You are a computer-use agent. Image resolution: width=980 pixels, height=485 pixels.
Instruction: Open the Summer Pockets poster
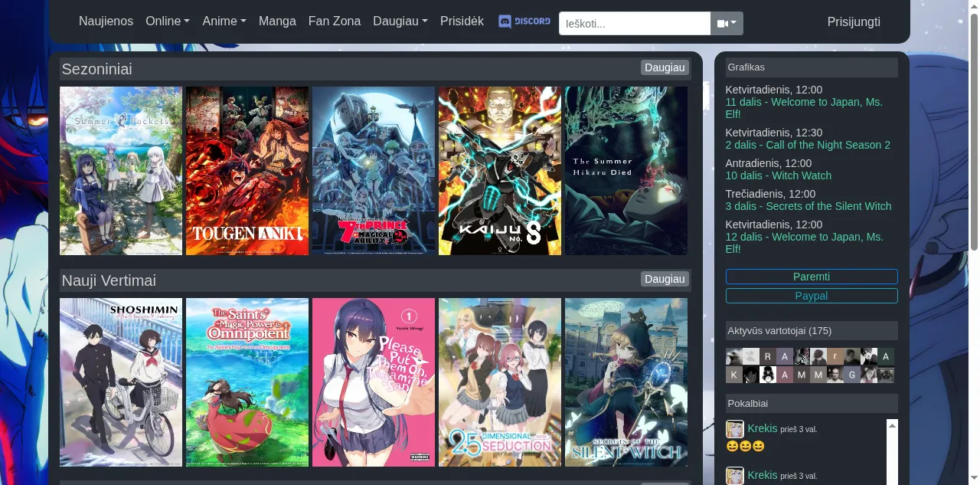(121, 171)
